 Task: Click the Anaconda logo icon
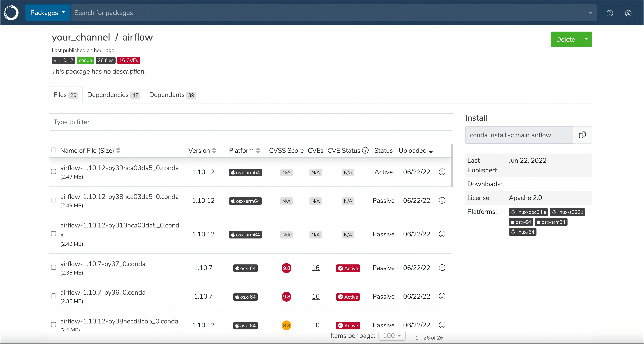[11, 13]
